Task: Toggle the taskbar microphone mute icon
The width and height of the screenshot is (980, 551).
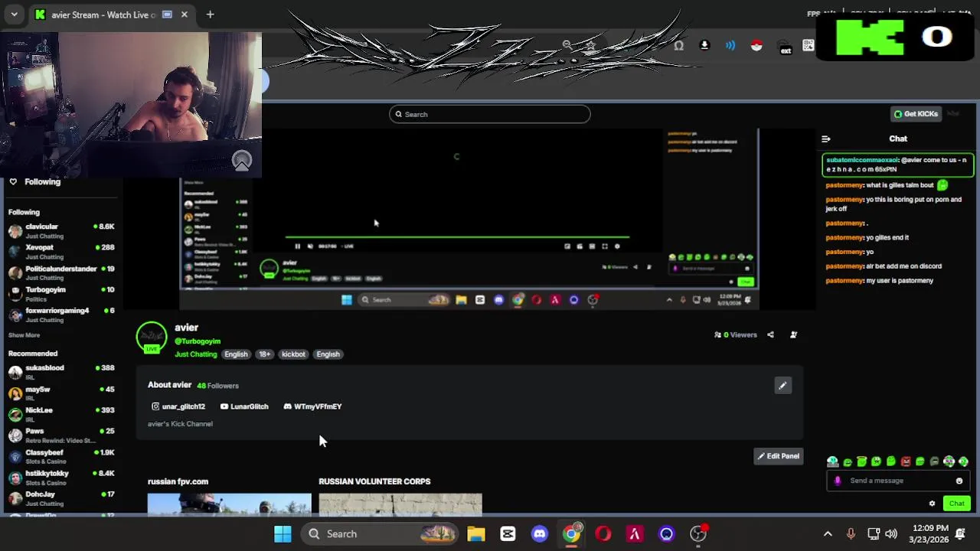Action: point(851,534)
